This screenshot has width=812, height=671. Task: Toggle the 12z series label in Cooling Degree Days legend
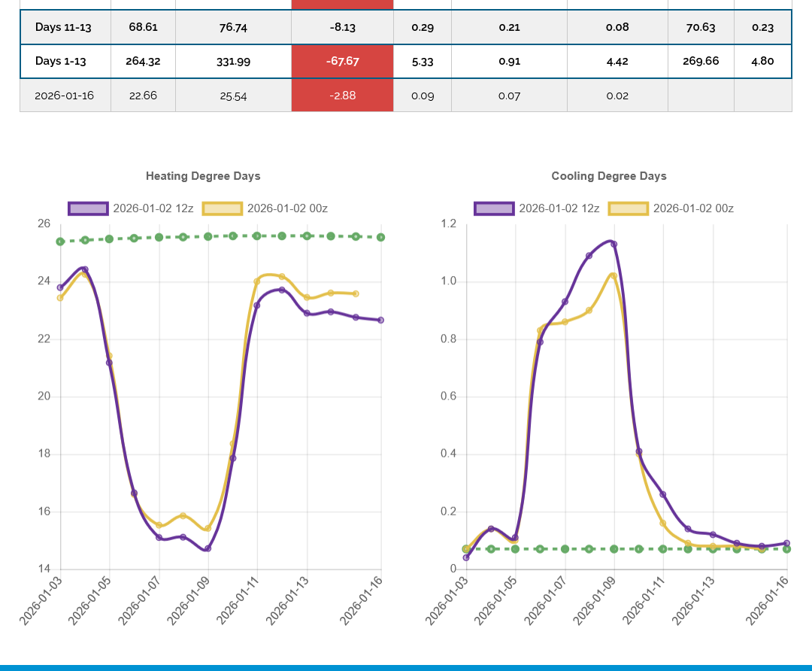point(559,208)
